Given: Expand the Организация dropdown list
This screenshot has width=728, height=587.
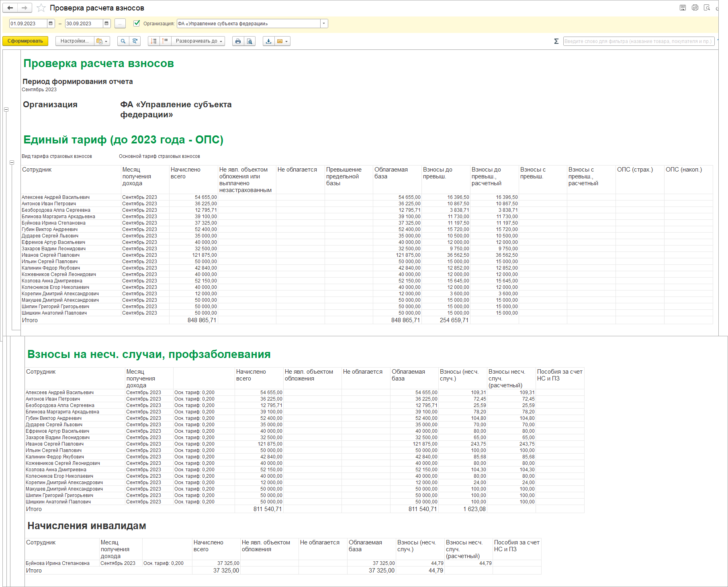Looking at the screenshot, I should (x=324, y=24).
